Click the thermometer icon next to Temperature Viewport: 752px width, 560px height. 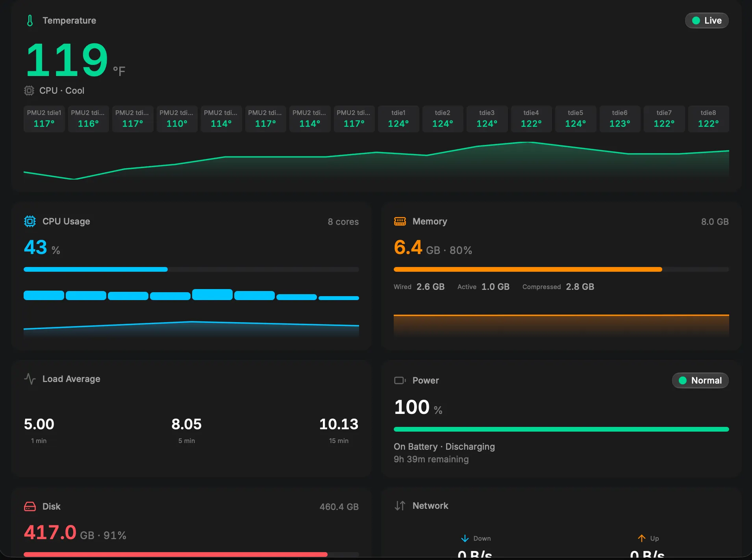click(30, 20)
